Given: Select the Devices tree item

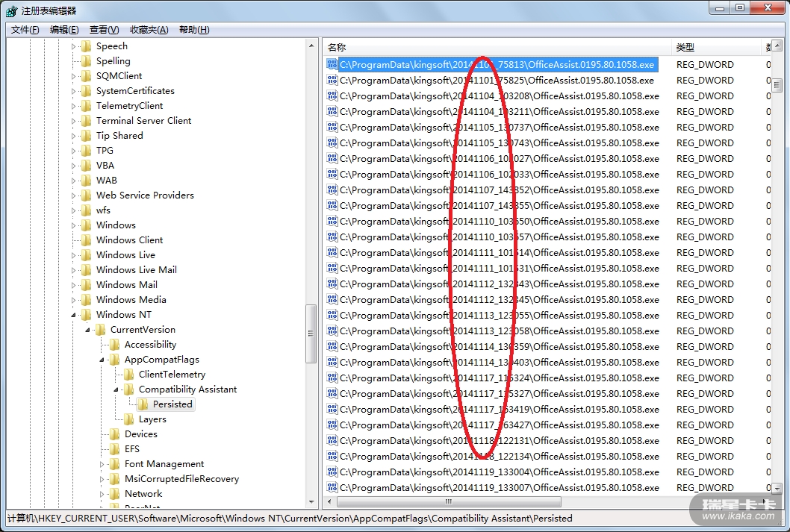Looking at the screenshot, I should coord(140,434).
